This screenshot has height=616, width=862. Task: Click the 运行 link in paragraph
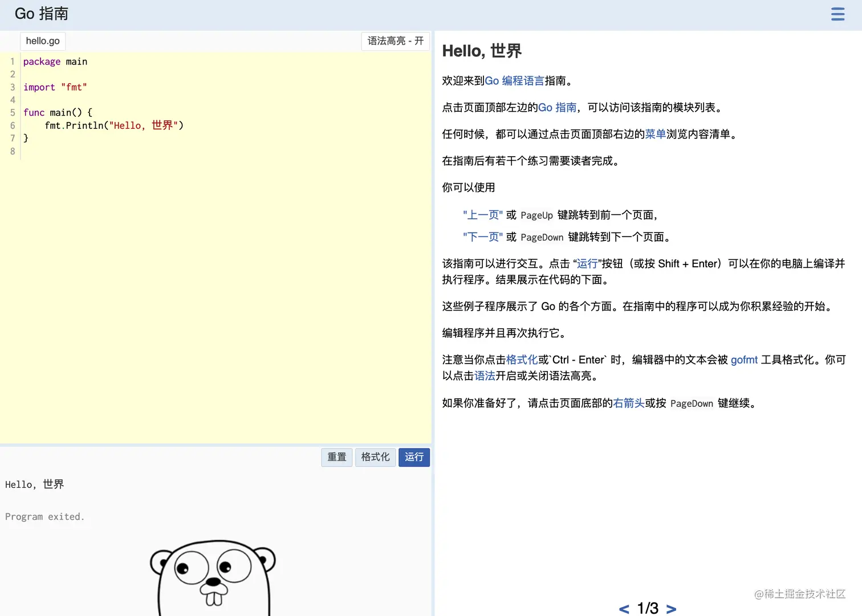pyautogui.click(x=587, y=264)
